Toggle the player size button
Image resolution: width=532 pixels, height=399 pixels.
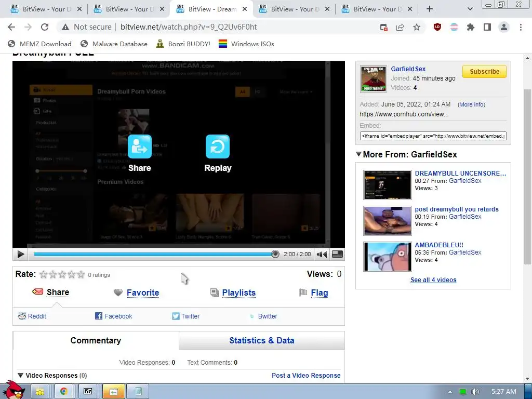point(337,254)
